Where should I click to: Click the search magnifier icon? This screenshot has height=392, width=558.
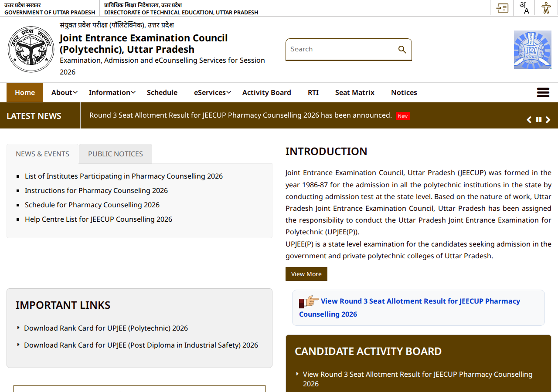click(x=402, y=49)
